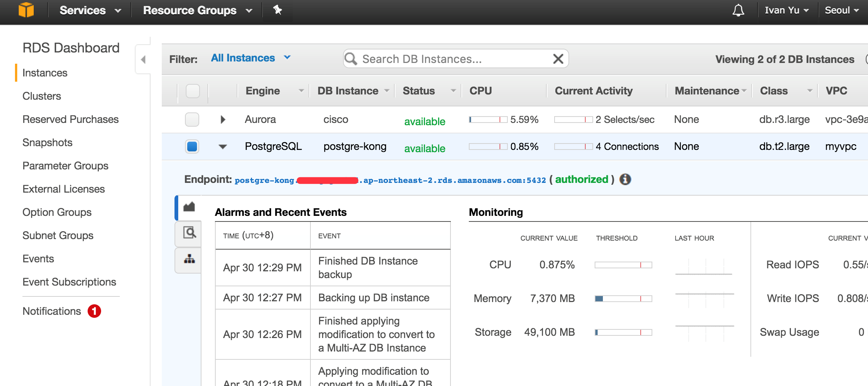Open the Services menu

click(90, 10)
